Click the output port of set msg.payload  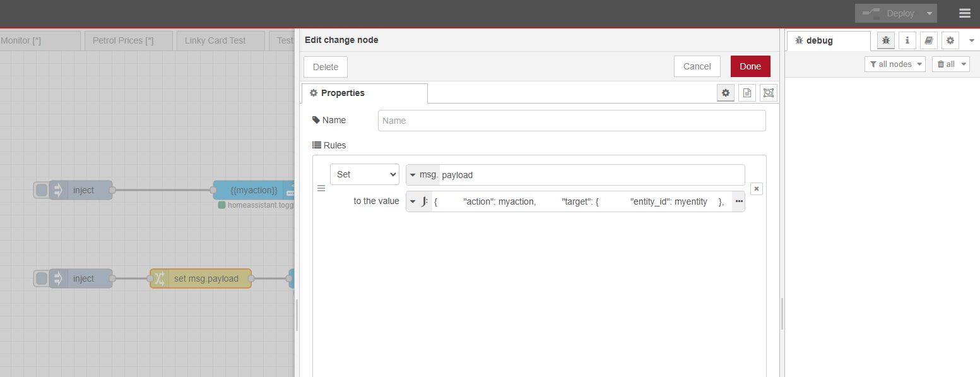pos(251,278)
